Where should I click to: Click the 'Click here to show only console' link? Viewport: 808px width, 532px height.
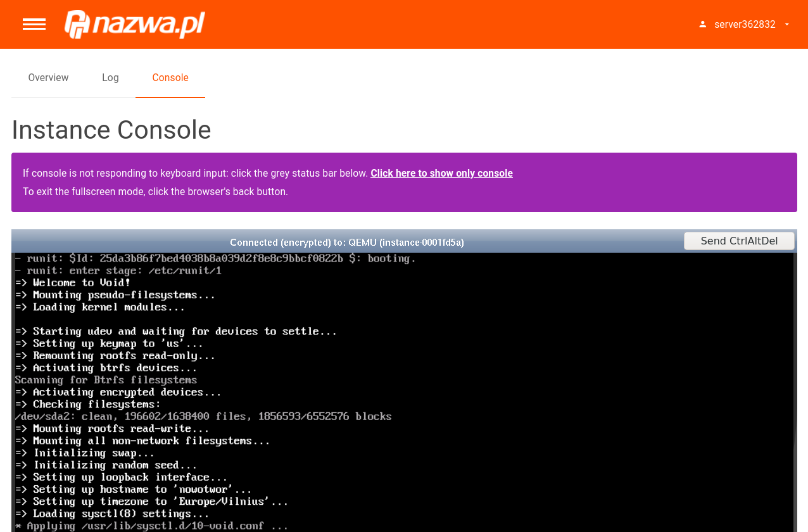[x=441, y=174]
